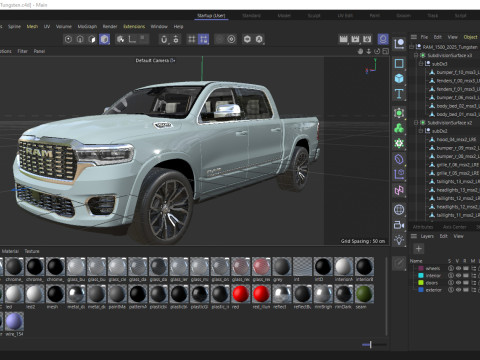The width and height of the screenshot is (480, 360).
Task: Open the Render menu
Action: point(110,26)
